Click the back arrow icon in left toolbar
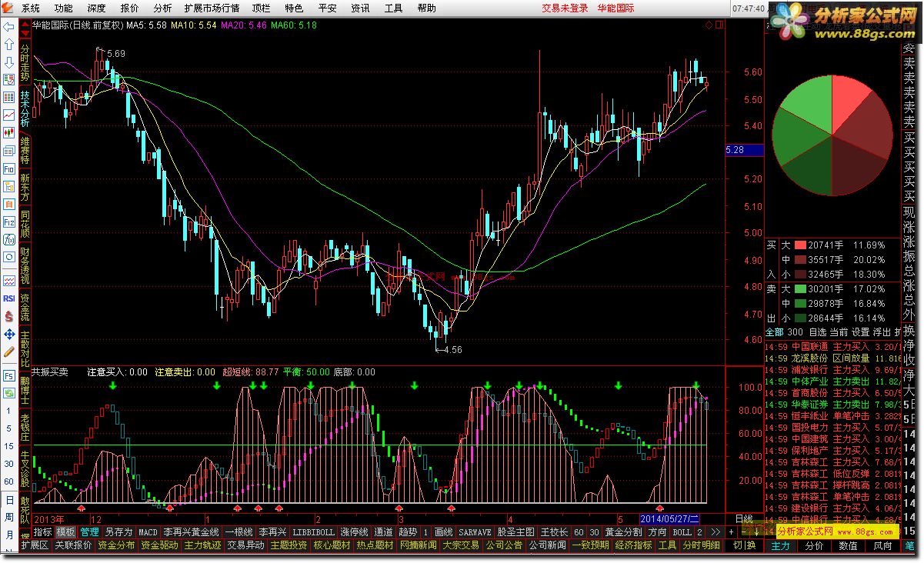This screenshot has height=563, width=924. coord(9,26)
